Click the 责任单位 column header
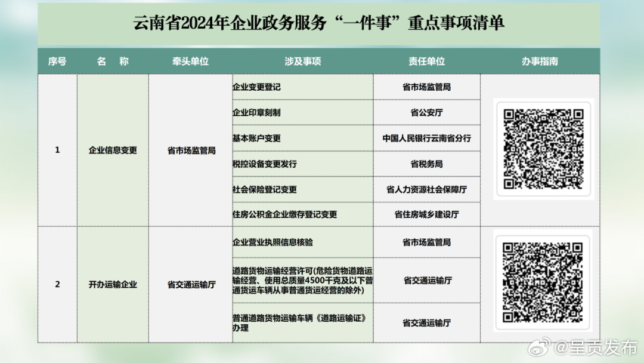The image size is (644, 363). 425,60
